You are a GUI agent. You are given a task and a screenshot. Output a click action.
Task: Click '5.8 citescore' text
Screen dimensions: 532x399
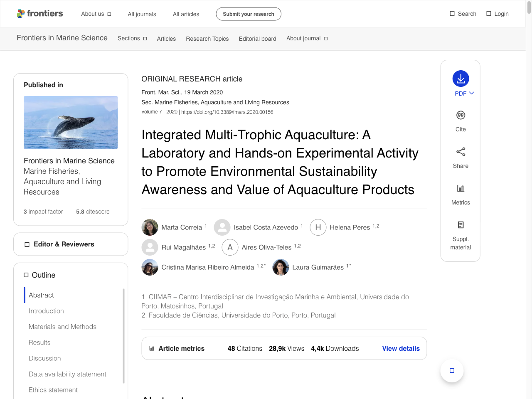[x=93, y=212]
